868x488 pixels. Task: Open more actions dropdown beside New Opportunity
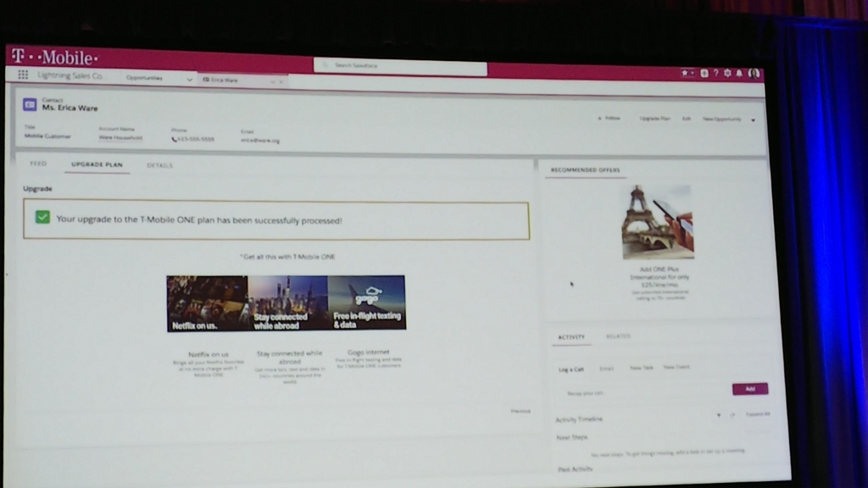(753, 119)
